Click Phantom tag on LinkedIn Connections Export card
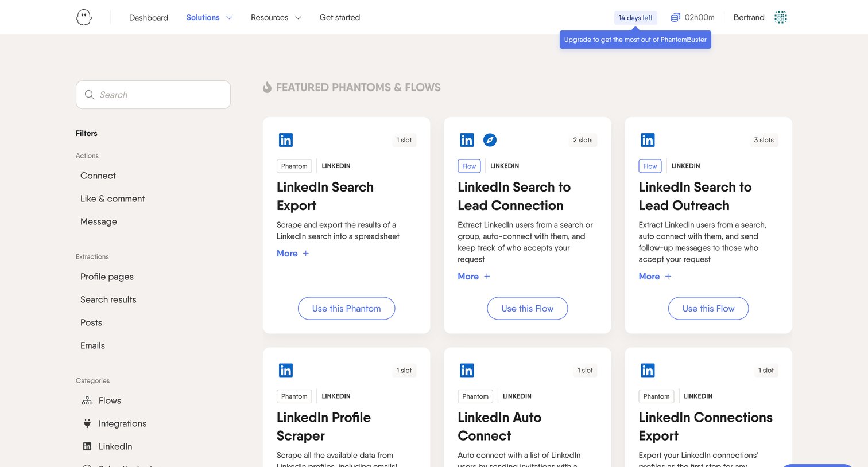The width and height of the screenshot is (868, 467). (x=656, y=396)
